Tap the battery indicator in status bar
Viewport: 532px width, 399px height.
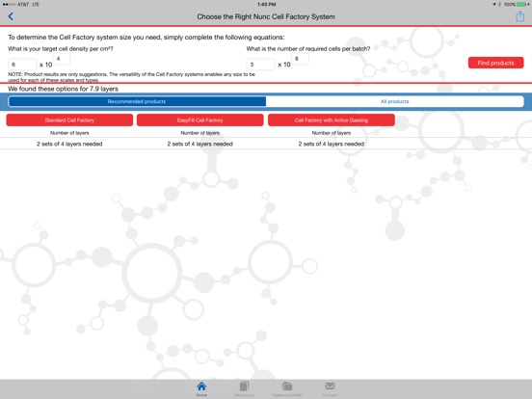click(x=522, y=5)
